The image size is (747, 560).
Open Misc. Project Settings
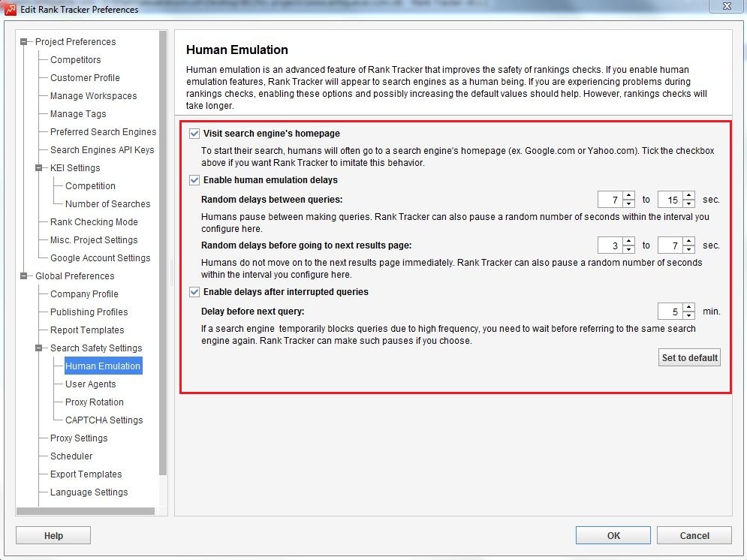[94, 240]
